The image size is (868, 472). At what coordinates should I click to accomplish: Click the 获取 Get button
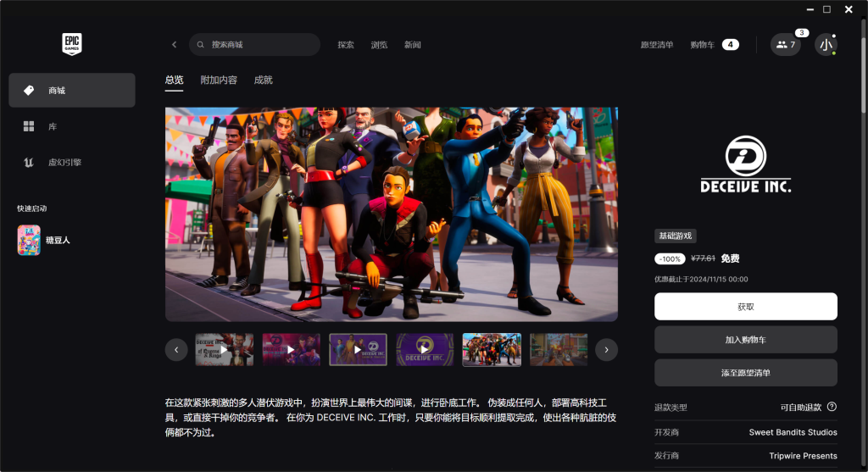[x=746, y=307]
